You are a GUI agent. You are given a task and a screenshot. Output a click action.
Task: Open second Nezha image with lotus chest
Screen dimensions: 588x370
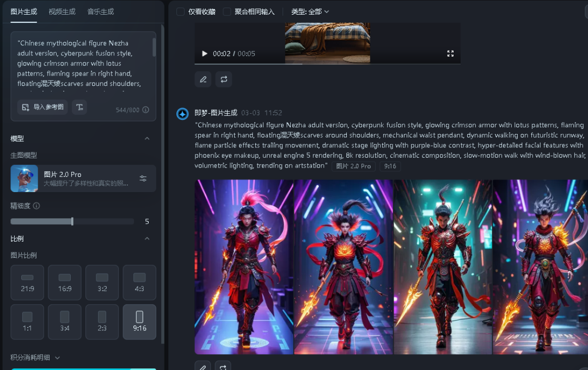(x=343, y=267)
